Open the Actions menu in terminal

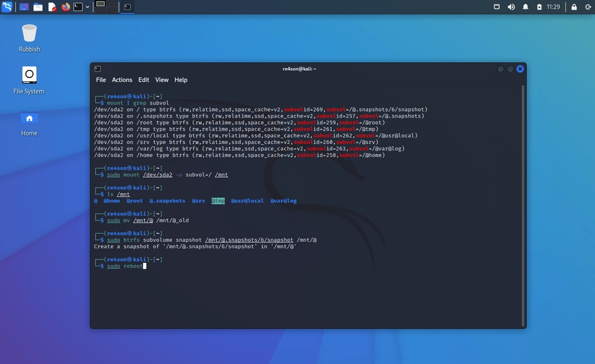(x=122, y=80)
